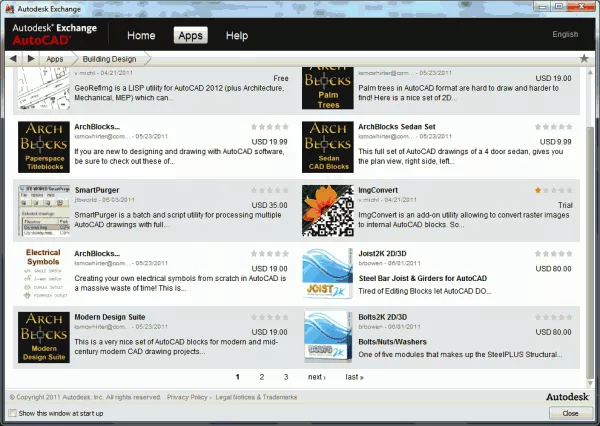Viewport: 600px width, 426px height.
Task: Change language via English selector
Action: pyautogui.click(x=565, y=34)
